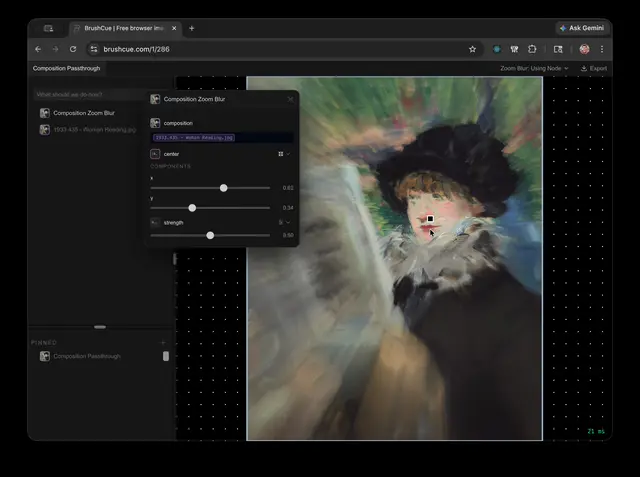Screen dimensions: 640x477
Task: Click the composition parameter icon
Action: coord(155,123)
